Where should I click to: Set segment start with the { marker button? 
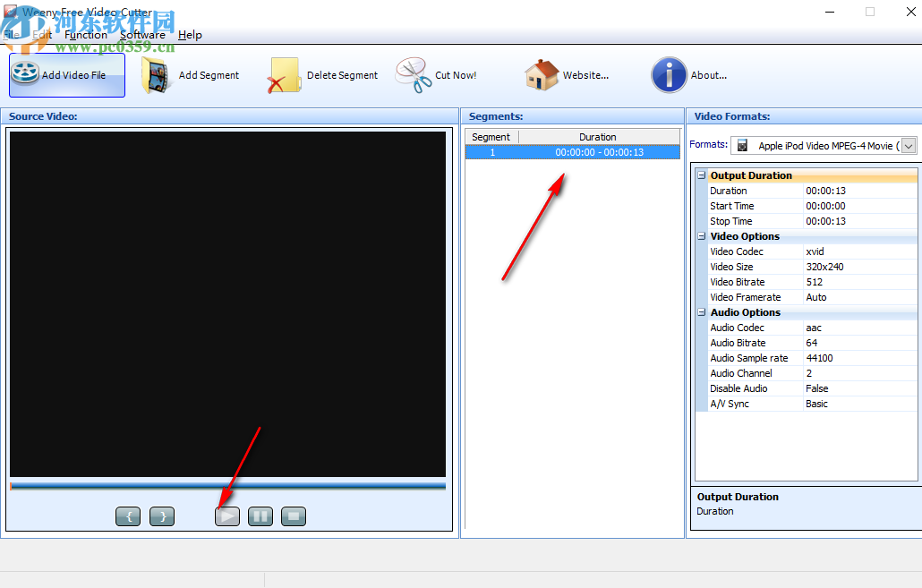point(127,516)
